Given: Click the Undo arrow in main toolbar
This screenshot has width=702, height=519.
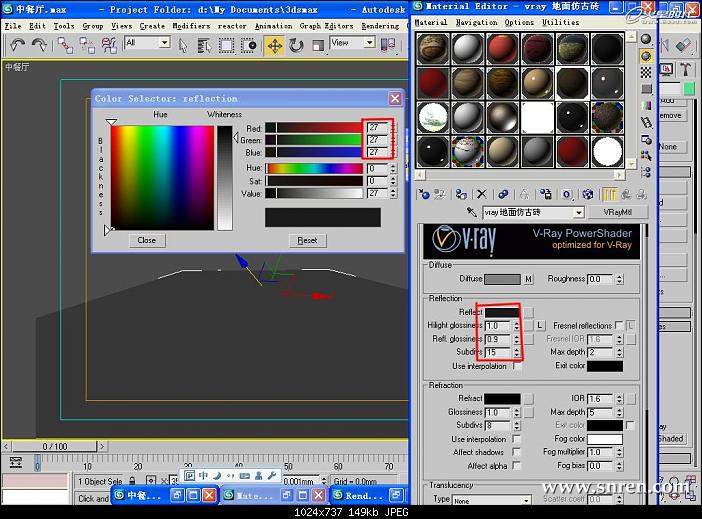Looking at the screenshot, I should pyautogui.click(x=16, y=45).
